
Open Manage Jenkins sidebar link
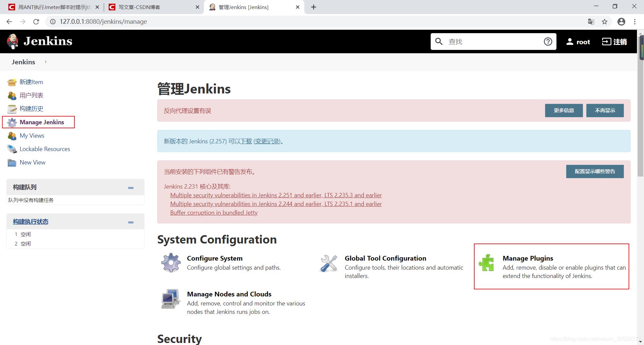click(42, 122)
